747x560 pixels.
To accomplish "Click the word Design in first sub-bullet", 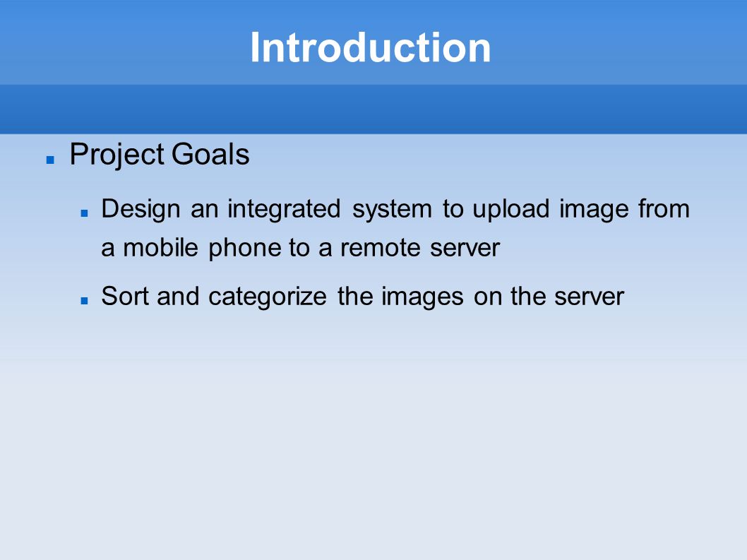I will click(x=141, y=210).
